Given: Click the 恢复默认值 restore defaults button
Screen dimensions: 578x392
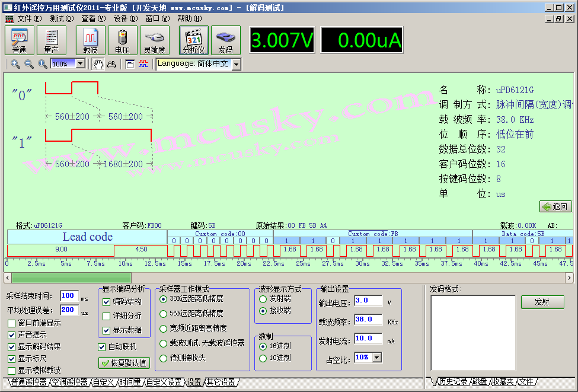Looking at the screenshot, I should (123, 363).
